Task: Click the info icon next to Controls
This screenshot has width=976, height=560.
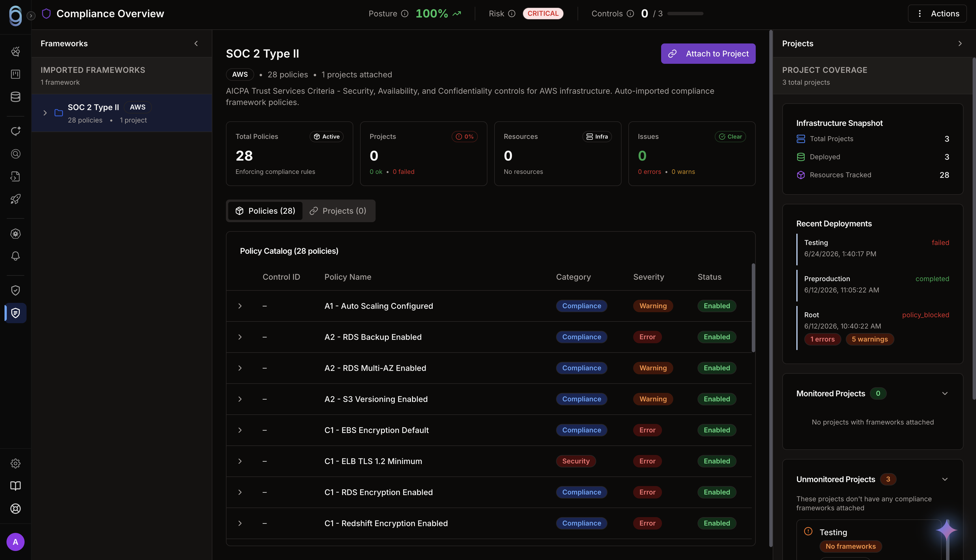Action: 630,14
